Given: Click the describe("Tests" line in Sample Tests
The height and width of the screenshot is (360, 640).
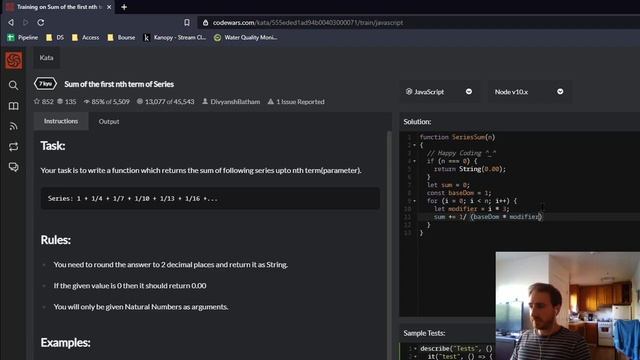Looking at the screenshot, I should pyautogui.click(x=456, y=349).
